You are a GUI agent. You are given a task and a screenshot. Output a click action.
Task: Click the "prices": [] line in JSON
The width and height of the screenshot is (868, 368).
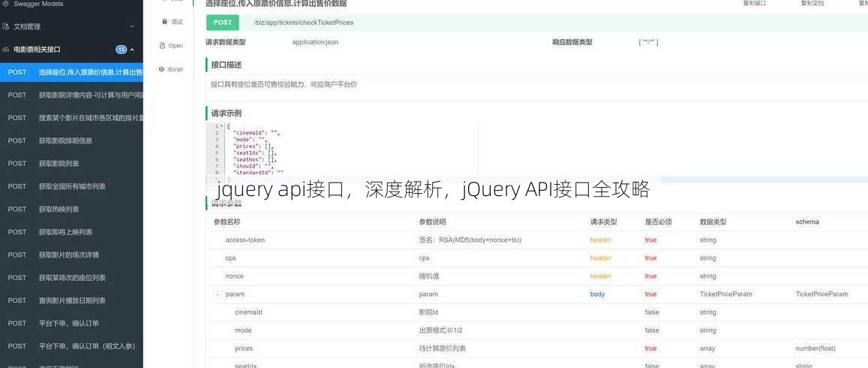pyautogui.click(x=254, y=146)
